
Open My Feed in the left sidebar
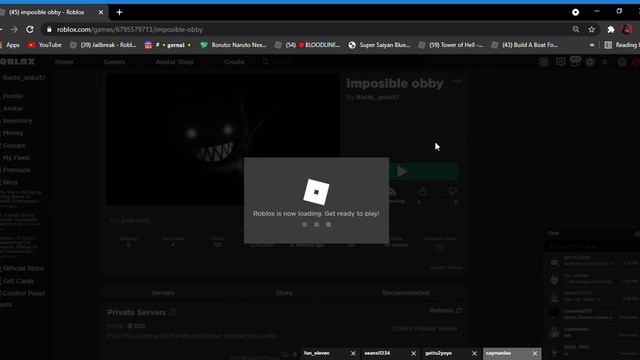tap(16, 158)
